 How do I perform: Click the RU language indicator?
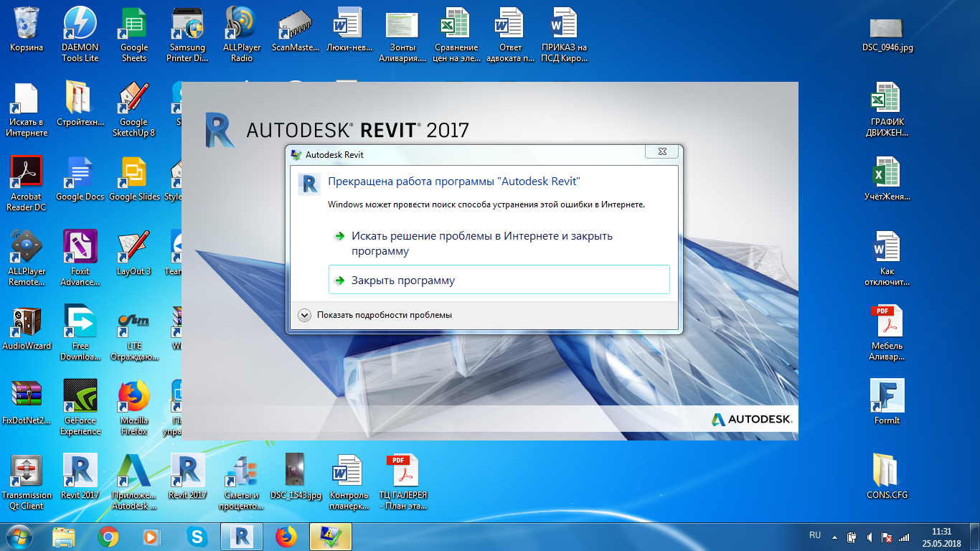[815, 535]
